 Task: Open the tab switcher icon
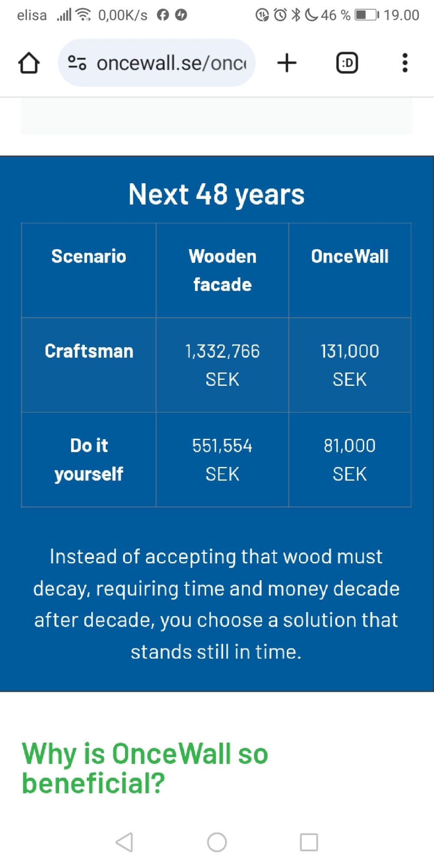(x=347, y=63)
